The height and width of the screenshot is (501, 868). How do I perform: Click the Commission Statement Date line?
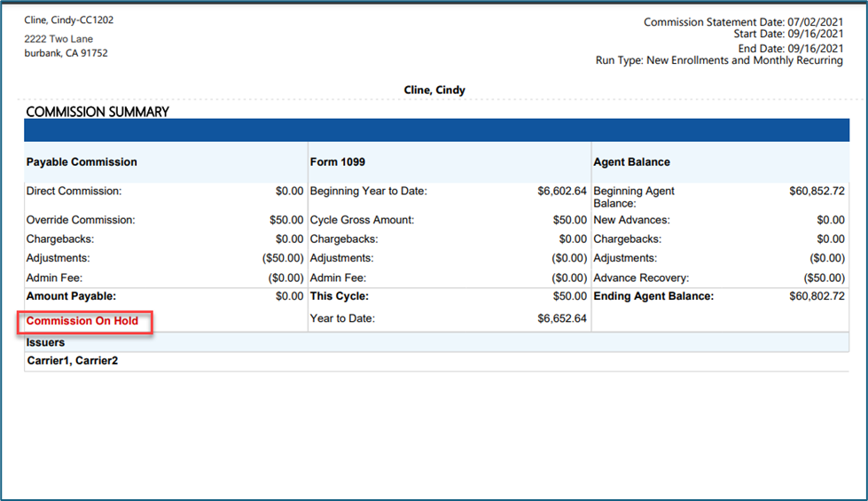tap(743, 22)
